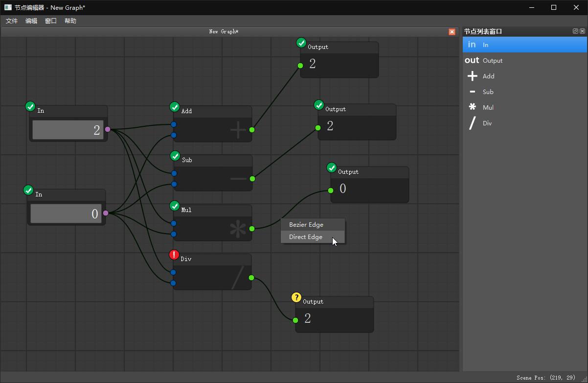The height and width of the screenshot is (383, 588).
Task: Open the 文件 menu
Action: tap(12, 21)
